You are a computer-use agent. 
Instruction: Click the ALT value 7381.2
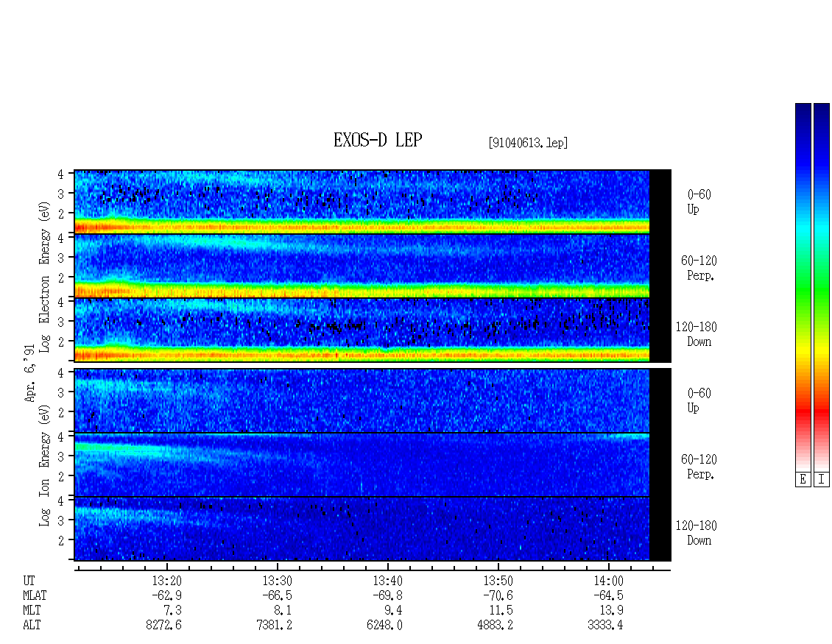pyautogui.click(x=275, y=625)
